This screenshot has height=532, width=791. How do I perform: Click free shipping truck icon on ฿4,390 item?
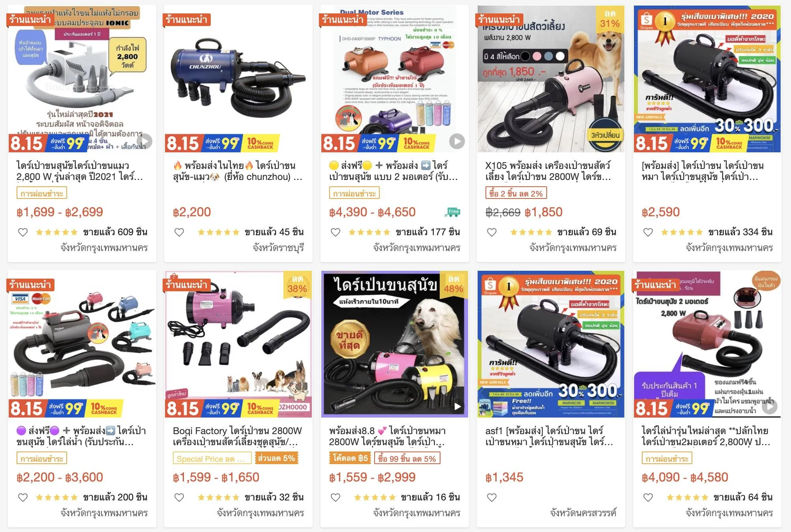pos(452,212)
